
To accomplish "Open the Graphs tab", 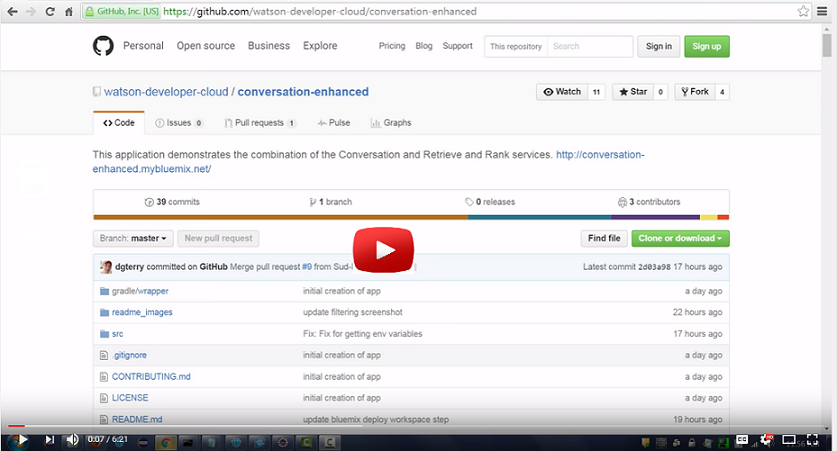I will point(391,123).
